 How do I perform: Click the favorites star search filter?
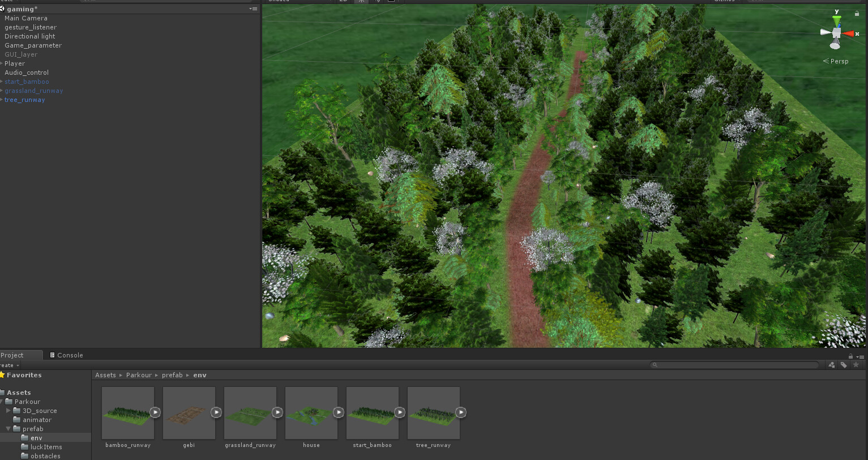pyautogui.click(x=856, y=365)
